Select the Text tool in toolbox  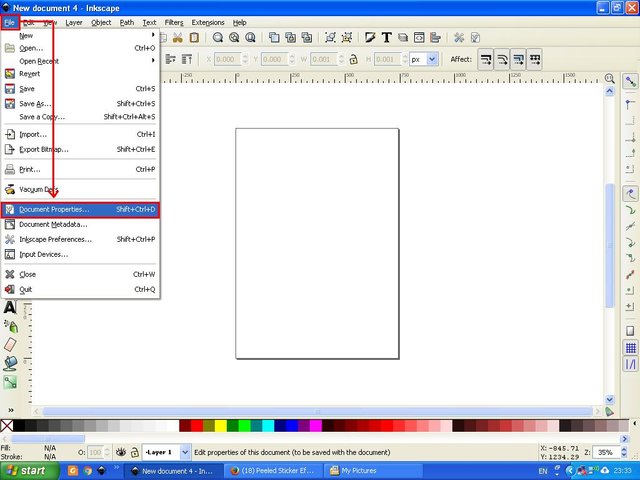click(x=10, y=307)
